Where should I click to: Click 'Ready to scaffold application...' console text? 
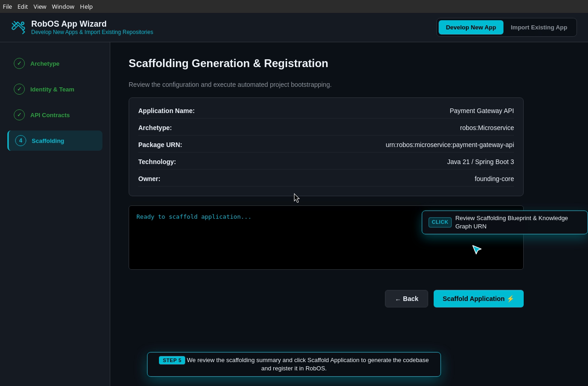coord(194,216)
